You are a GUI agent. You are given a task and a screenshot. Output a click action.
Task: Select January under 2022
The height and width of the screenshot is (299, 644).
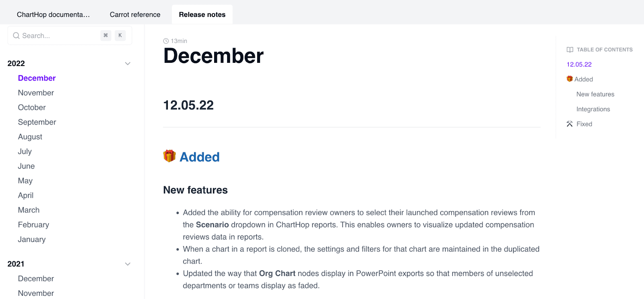click(32, 239)
